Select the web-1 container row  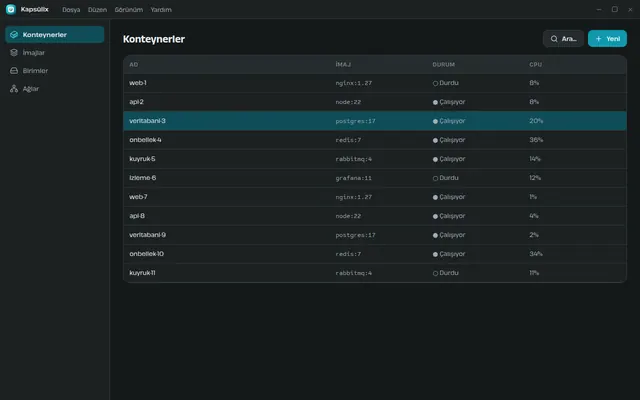coord(375,83)
